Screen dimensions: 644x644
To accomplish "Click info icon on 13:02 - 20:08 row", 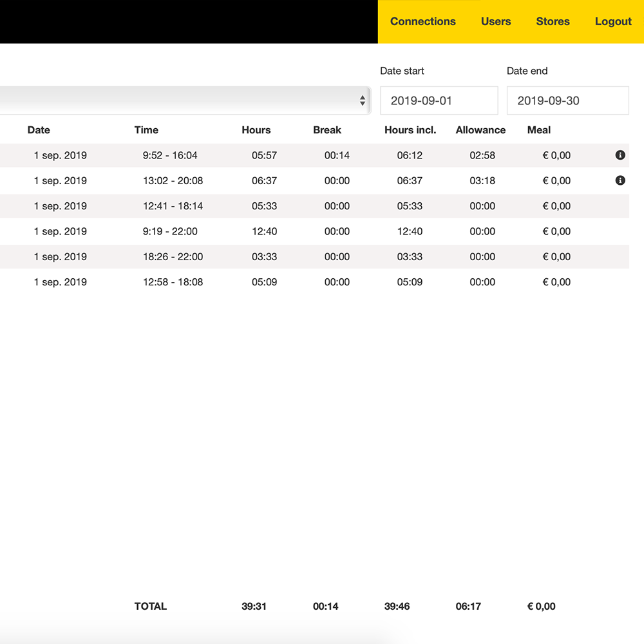I will click(620, 180).
